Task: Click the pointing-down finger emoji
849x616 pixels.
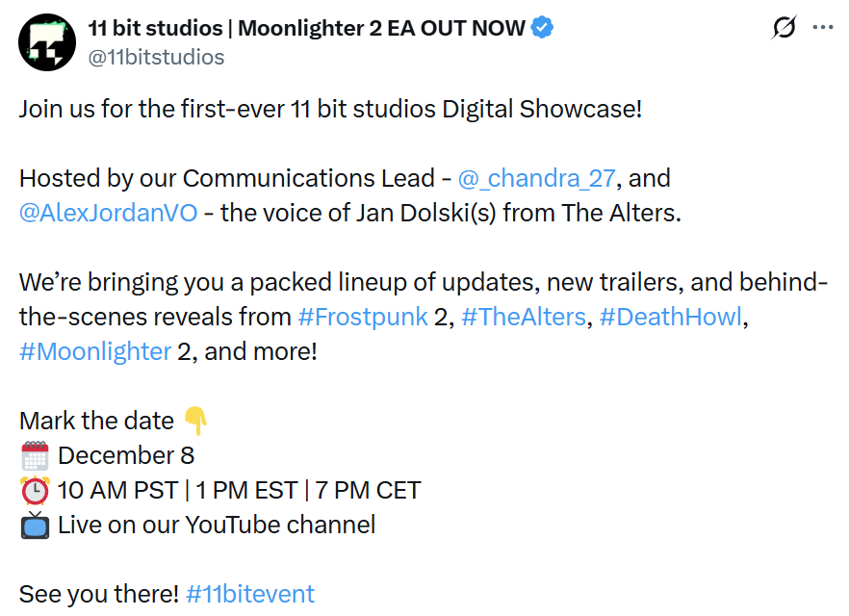Action: coord(195,421)
